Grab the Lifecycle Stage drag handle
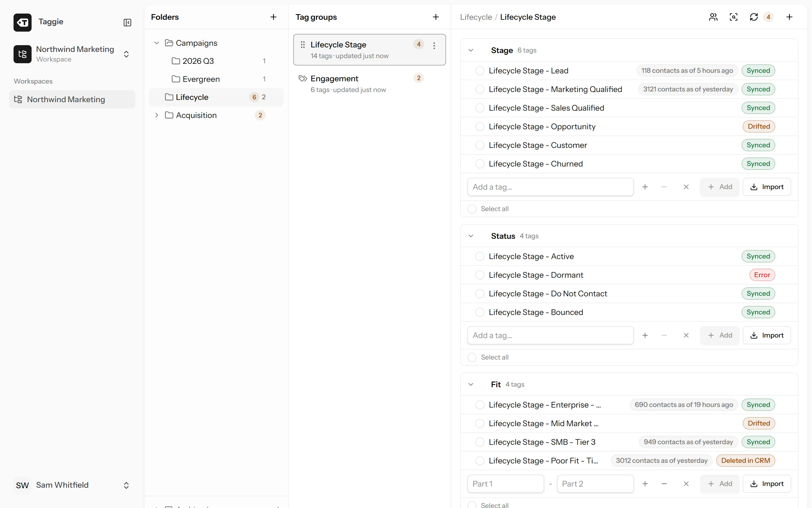The image size is (812, 508). pos(303,45)
